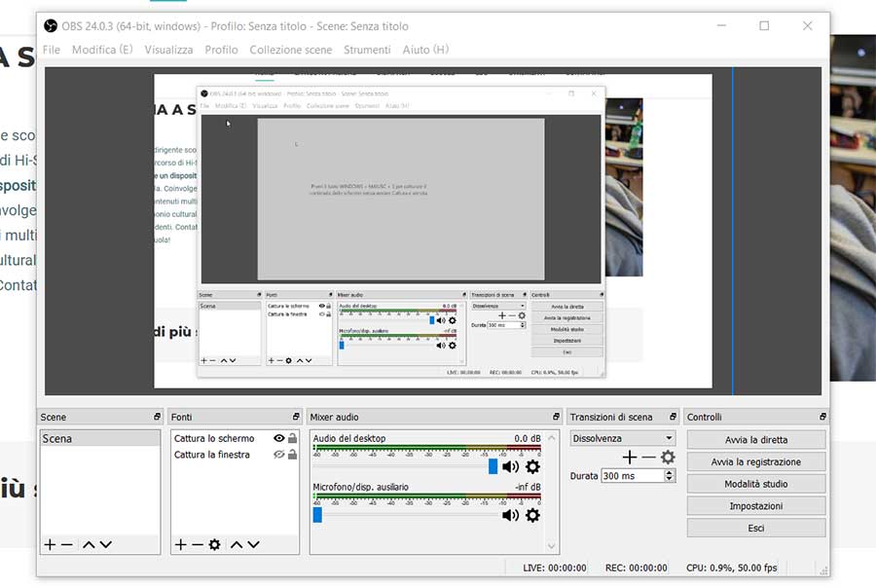Open the Aiuto menu
The width and height of the screenshot is (876, 588).
point(425,50)
